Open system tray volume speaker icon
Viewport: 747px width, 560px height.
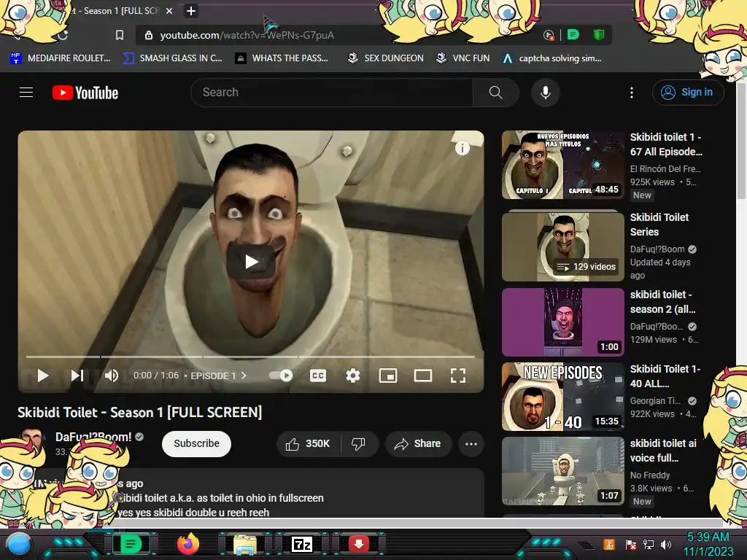(x=666, y=544)
